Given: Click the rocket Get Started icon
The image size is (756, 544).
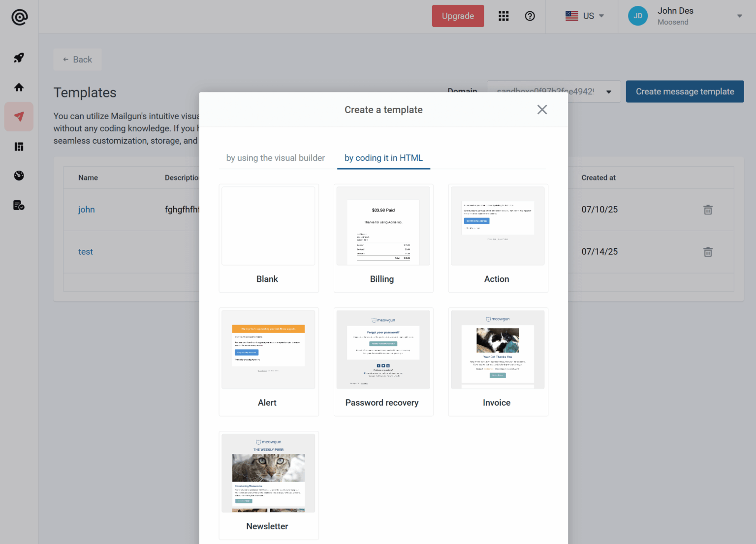Looking at the screenshot, I should [19, 58].
